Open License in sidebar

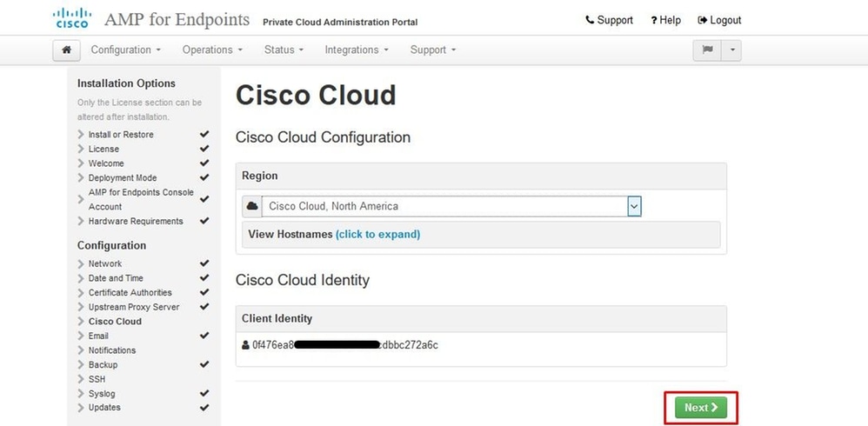pos(103,149)
